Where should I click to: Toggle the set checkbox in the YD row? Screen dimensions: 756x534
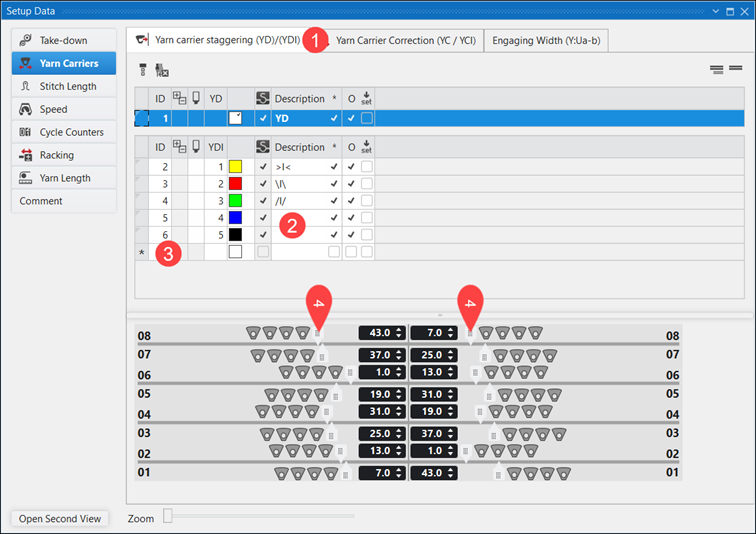point(367,118)
